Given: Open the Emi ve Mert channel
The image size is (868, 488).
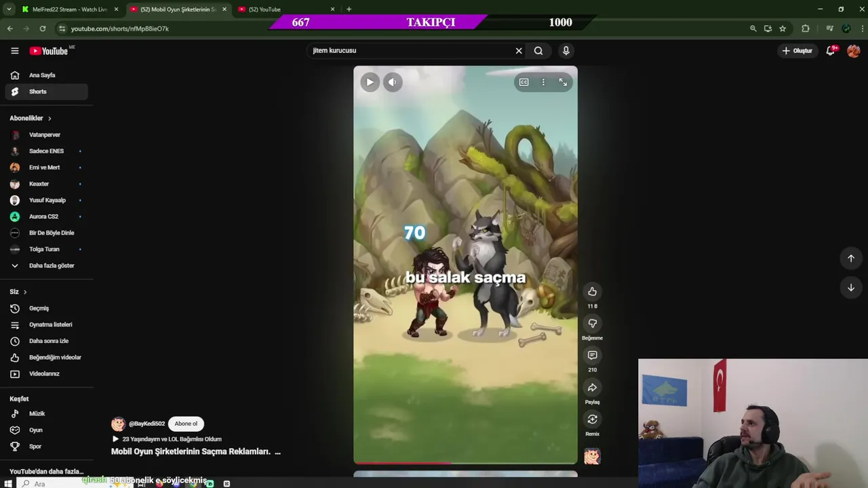Looking at the screenshot, I should (46, 167).
